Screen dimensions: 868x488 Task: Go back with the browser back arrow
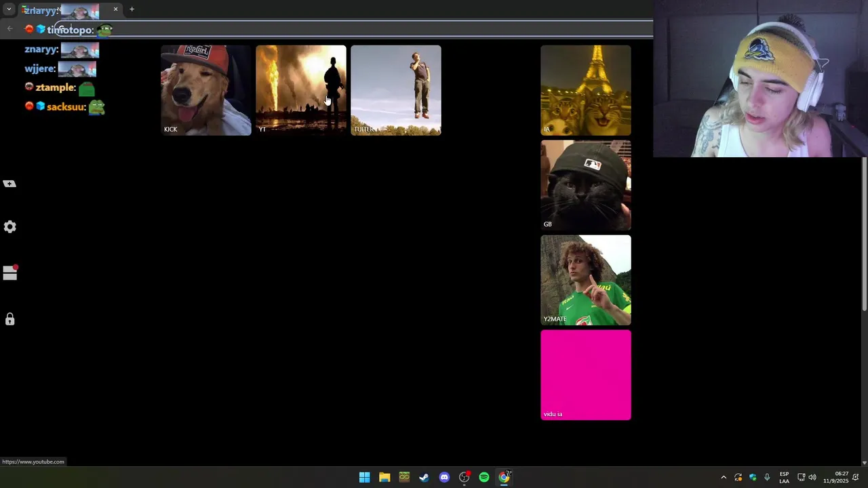(9, 28)
